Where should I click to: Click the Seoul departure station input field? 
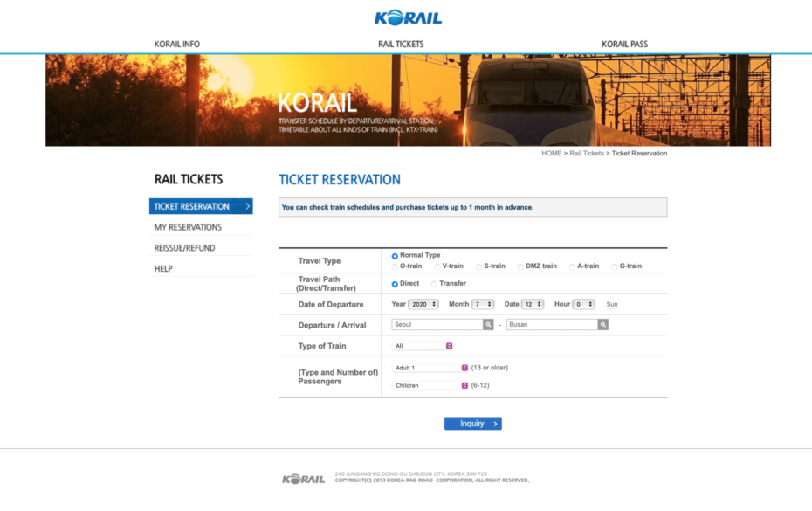point(437,323)
